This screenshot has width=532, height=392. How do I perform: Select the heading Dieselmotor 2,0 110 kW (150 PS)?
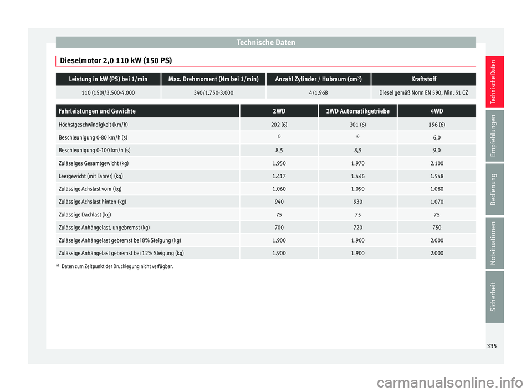coord(116,60)
